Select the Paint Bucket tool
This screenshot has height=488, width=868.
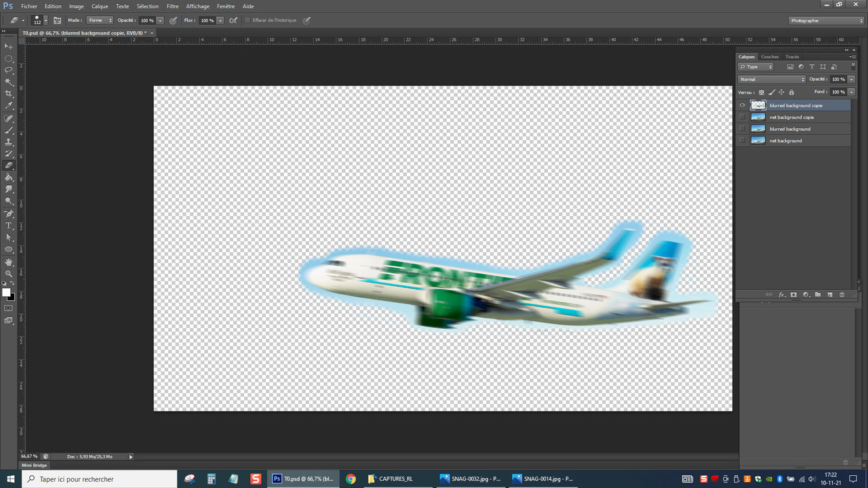(x=9, y=178)
